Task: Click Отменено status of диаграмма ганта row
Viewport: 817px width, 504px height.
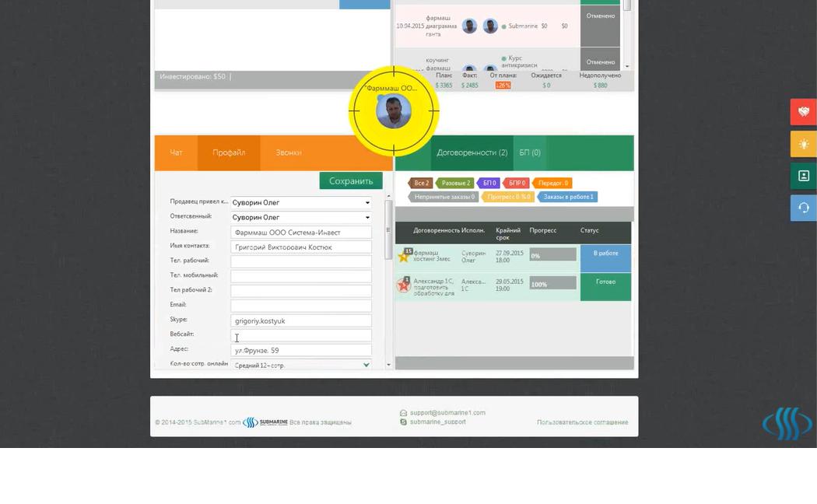Action: (600, 26)
